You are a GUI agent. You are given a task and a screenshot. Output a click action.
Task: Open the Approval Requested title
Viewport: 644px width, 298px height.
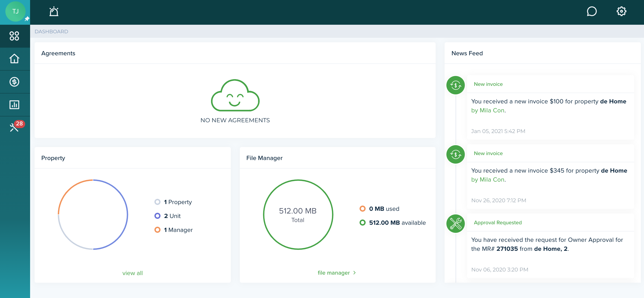click(498, 223)
